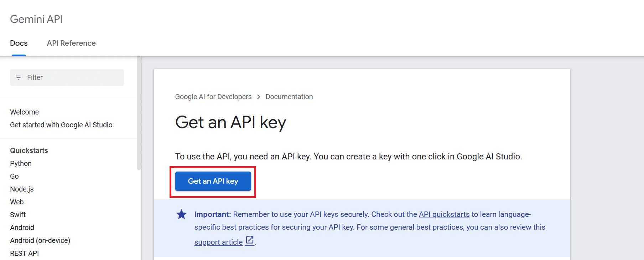Screen dimensions: 644x260
Task: Open the Documentation breadcrumb link
Action: pyautogui.click(x=289, y=97)
